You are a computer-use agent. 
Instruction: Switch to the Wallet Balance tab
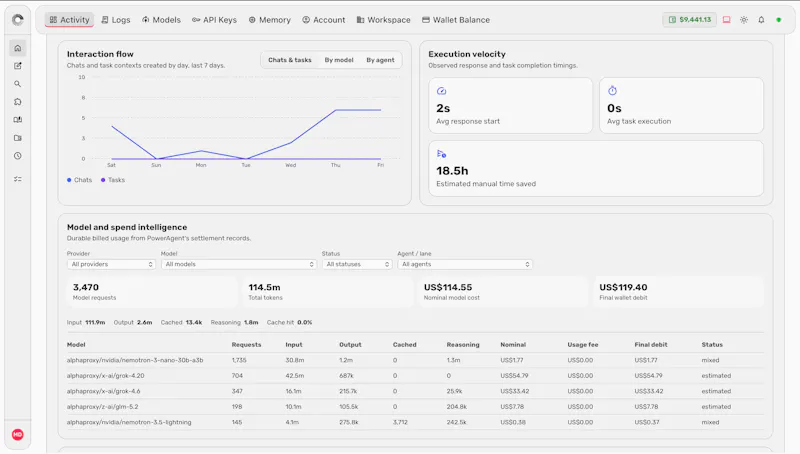point(456,20)
